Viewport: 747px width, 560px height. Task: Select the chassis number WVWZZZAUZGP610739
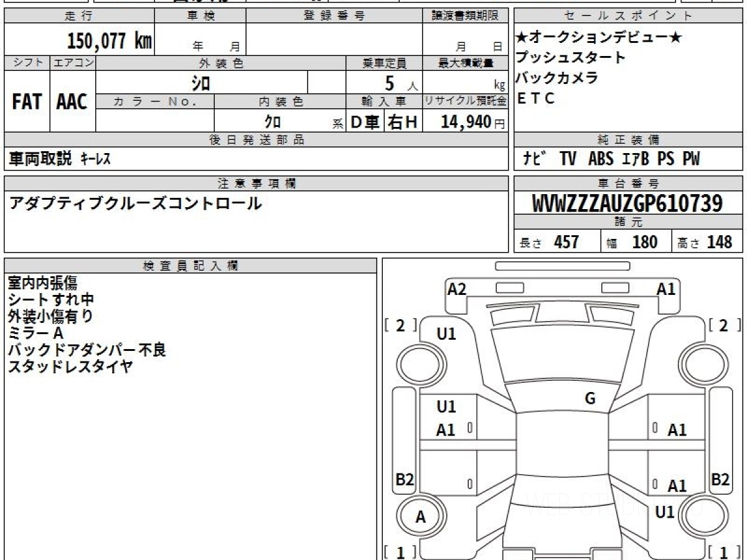627,203
